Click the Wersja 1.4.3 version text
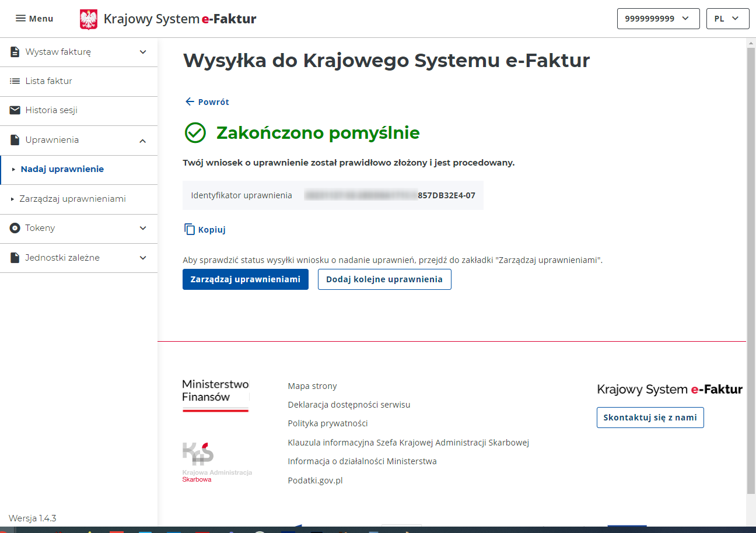 coord(33,518)
